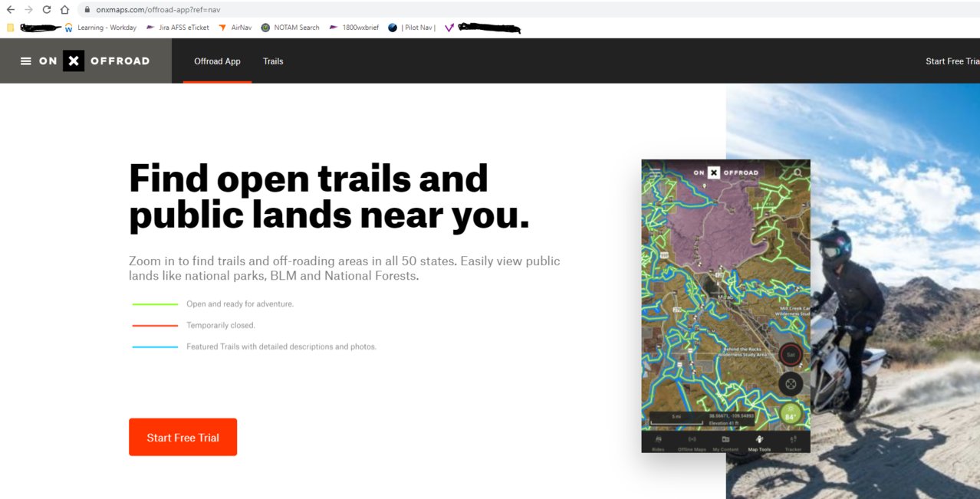980x499 pixels.
Task: Tap the red Sat basemap button on map
Action: pos(791,355)
